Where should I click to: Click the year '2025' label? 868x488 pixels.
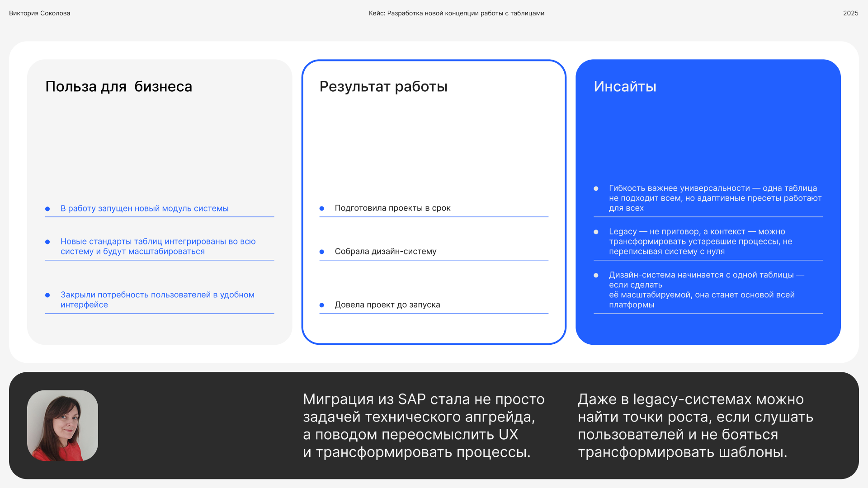coord(850,13)
